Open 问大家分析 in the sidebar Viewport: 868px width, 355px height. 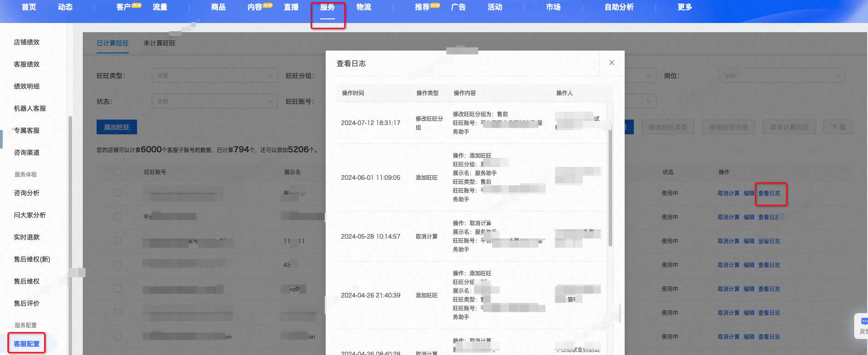[x=30, y=215]
